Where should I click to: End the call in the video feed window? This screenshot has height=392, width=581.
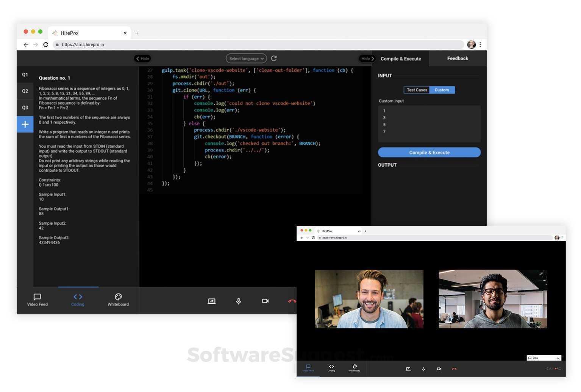[x=454, y=369]
